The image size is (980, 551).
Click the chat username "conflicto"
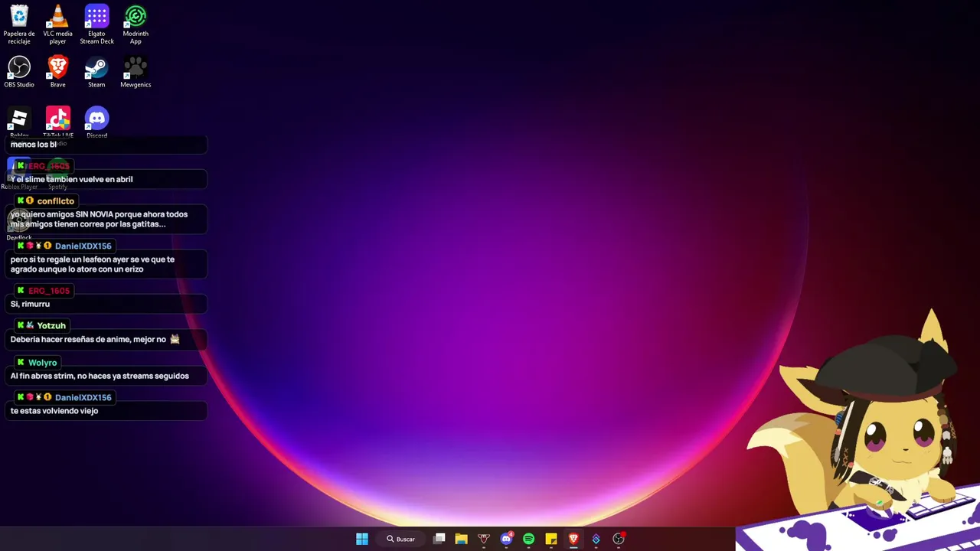tap(56, 201)
